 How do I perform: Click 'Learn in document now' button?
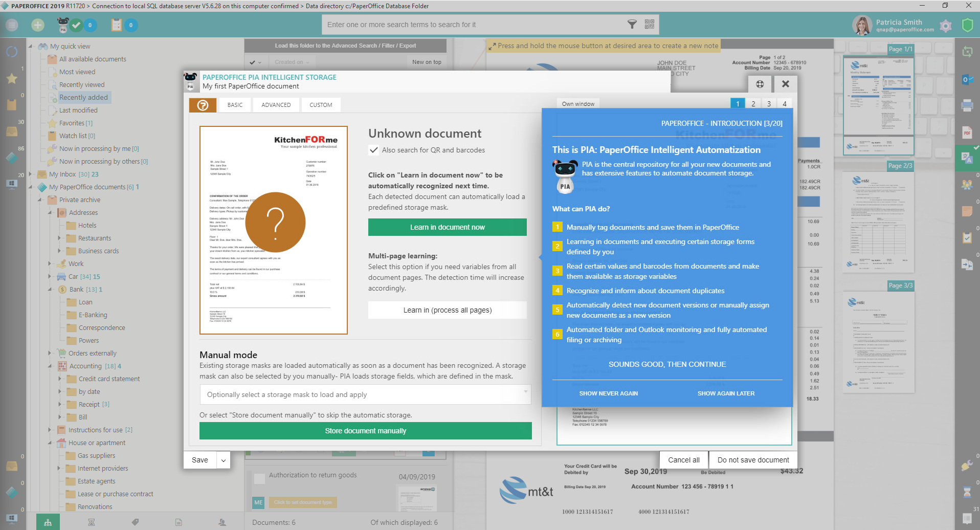448,227
